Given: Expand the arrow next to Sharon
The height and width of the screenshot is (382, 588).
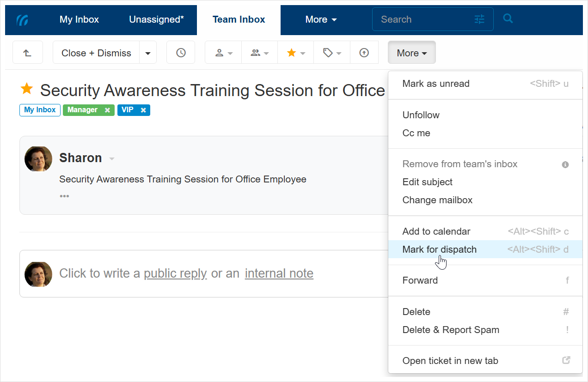Looking at the screenshot, I should coord(111,159).
